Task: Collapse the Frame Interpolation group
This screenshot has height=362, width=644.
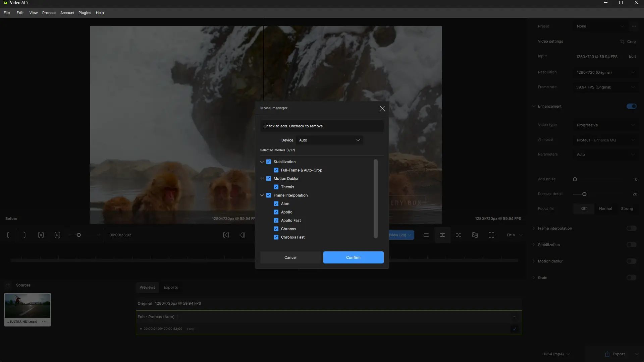Action: pyautogui.click(x=262, y=195)
